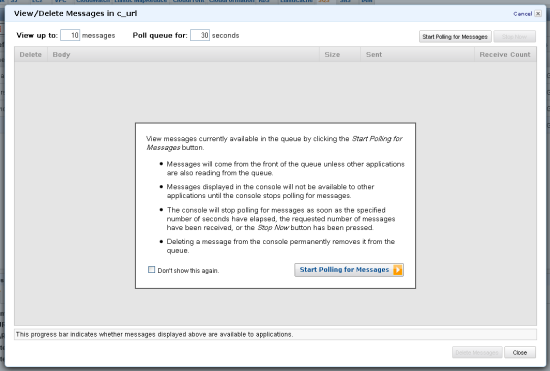
Task: Click the Cancel link in dialog header
Action: click(x=523, y=14)
